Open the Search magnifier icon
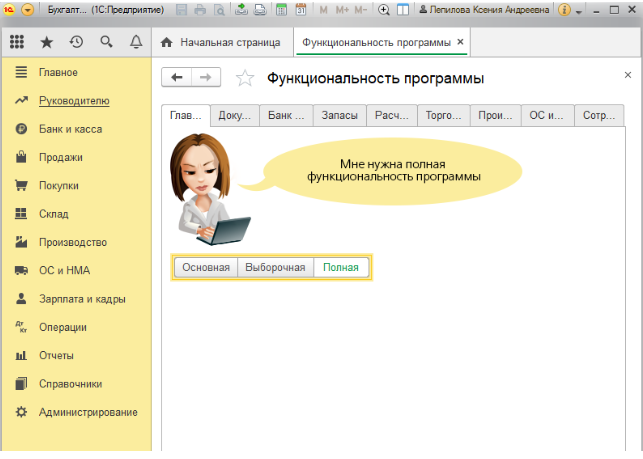This screenshot has height=459, width=643. [x=106, y=42]
